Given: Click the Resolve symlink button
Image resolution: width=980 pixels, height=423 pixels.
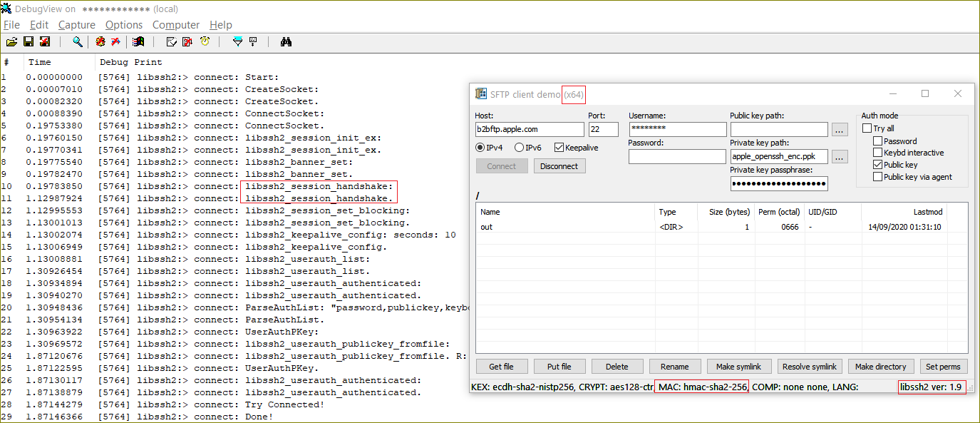Looking at the screenshot, I should 810,367.
